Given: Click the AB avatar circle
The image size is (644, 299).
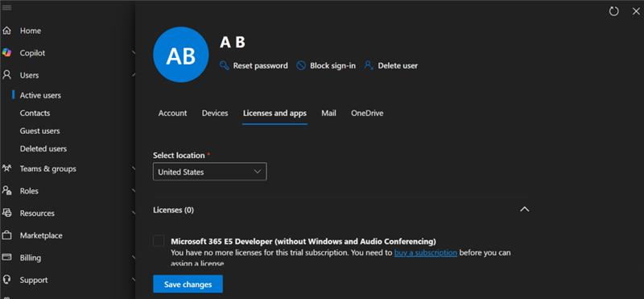Looking at the screenshot, I should click(180, 55).
